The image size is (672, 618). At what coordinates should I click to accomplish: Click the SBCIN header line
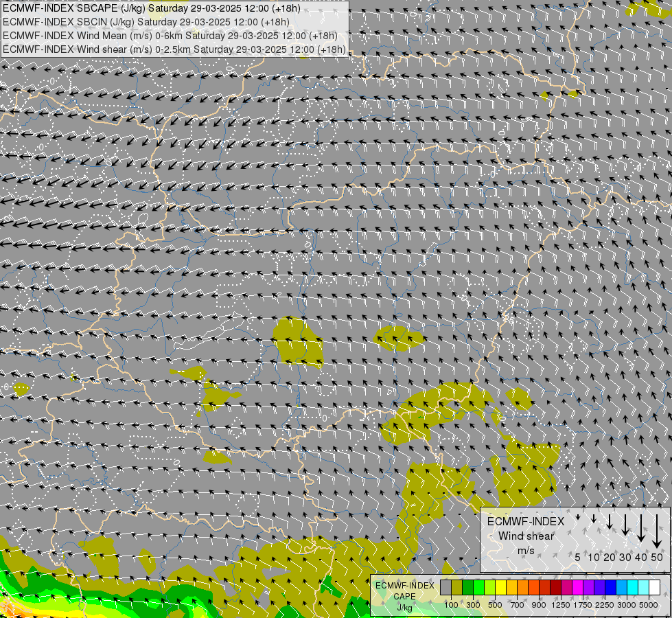pyautogui.click(x=146, y=22)
